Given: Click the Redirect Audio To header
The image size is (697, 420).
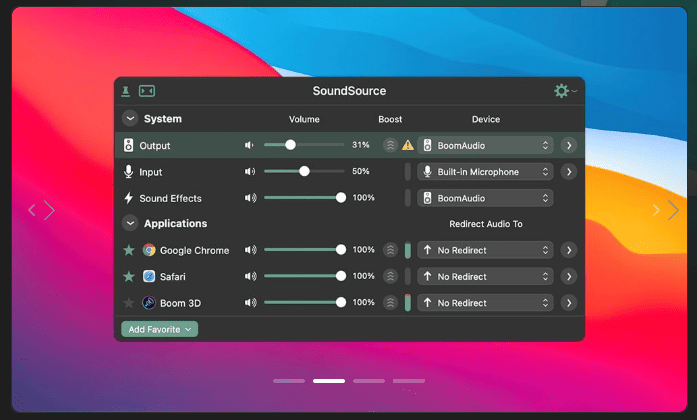Looking at the screenshot, I should coord(486,224).
